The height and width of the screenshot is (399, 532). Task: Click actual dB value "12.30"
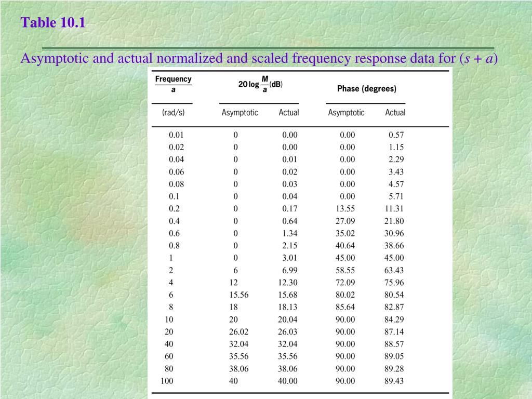288,282
